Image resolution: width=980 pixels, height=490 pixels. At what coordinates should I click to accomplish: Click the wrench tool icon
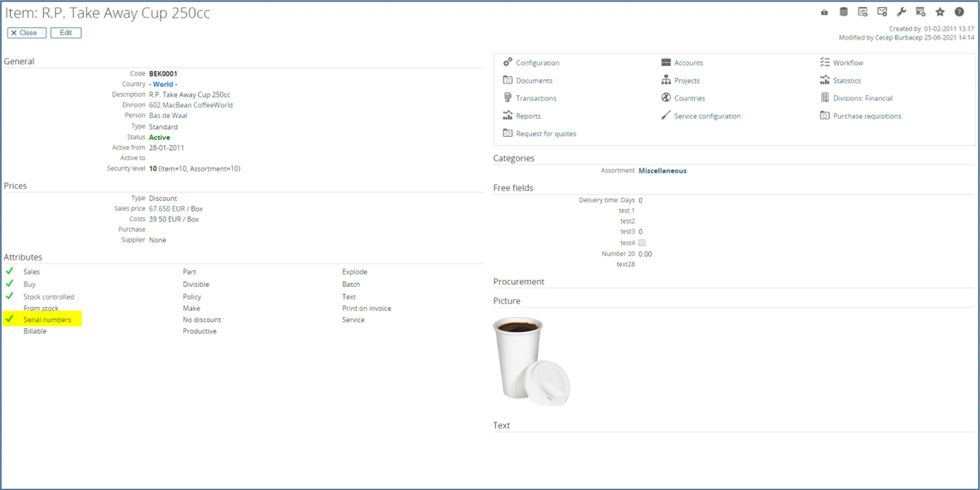click(901, 12)
